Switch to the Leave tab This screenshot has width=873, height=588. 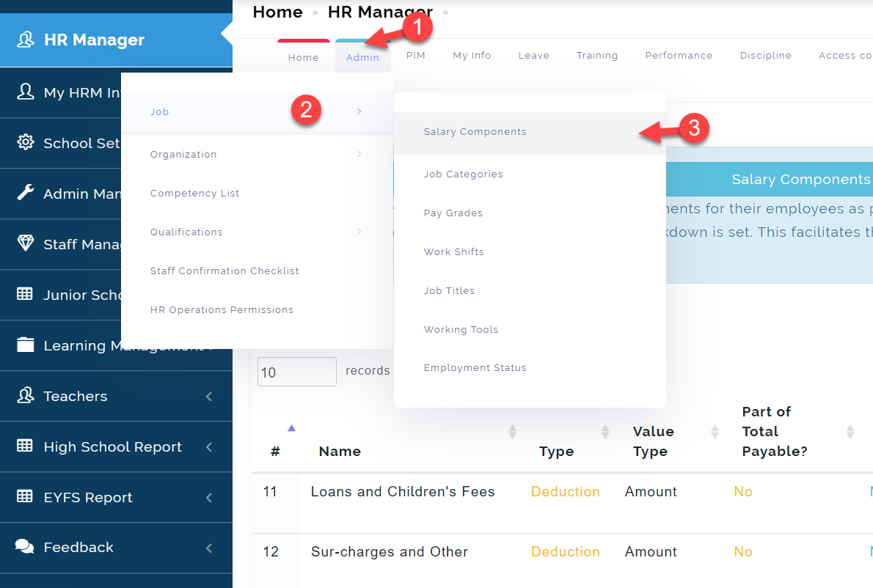point(534,56)
